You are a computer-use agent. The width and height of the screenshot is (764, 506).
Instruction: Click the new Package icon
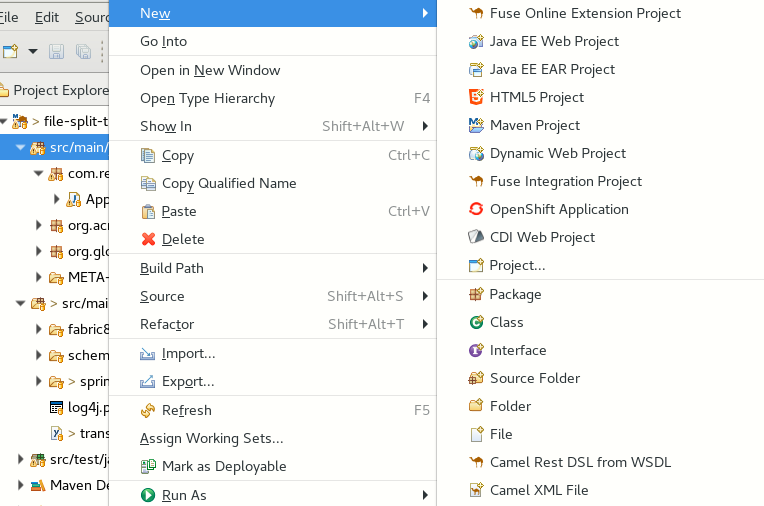tap(476, 294)
